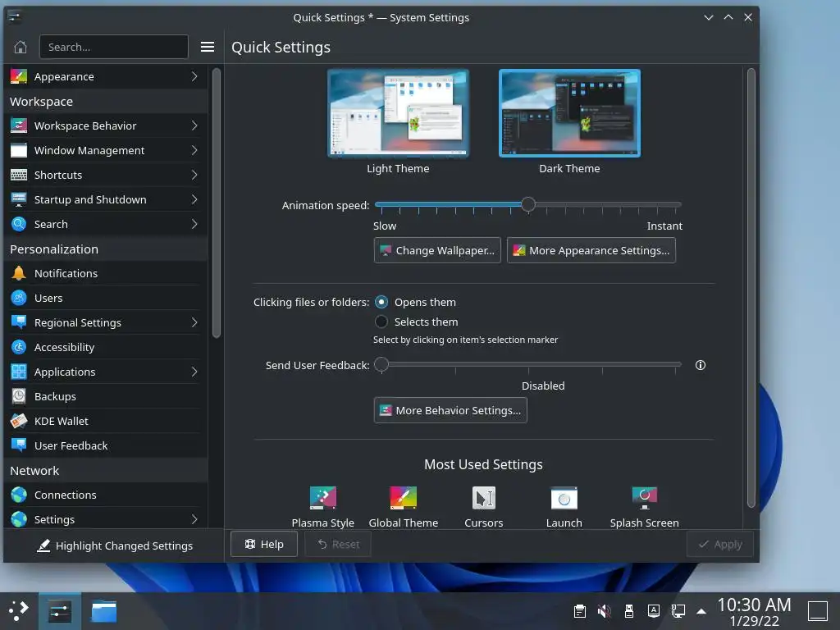Screen dimensions: 840x630
Task: Expand the Applications chevron
Action: tap(194, 372)
